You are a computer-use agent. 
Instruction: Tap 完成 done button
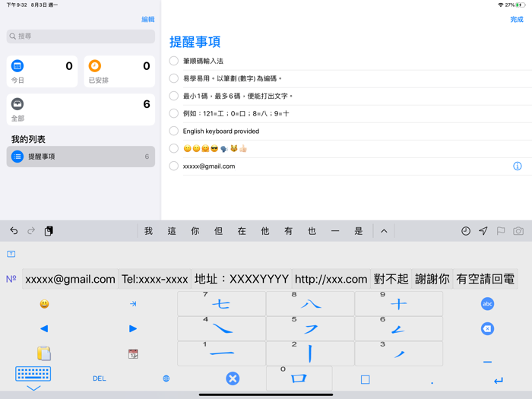[517, 19]
